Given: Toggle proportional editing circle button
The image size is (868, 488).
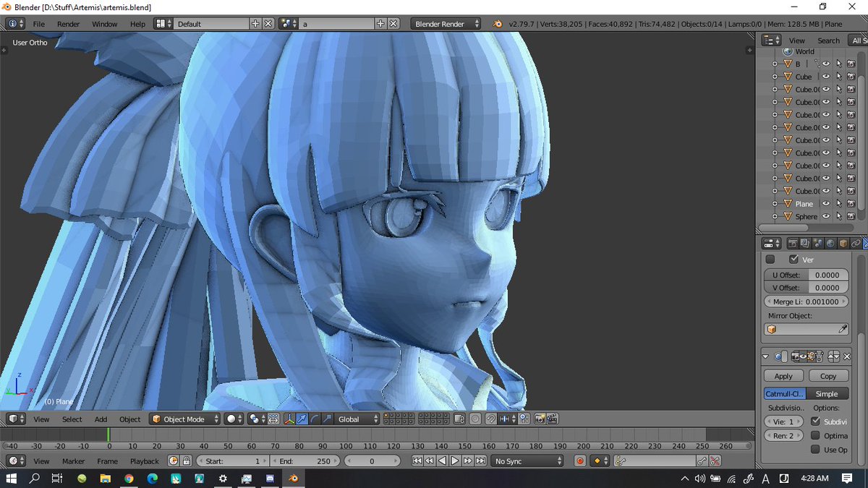Looking at the screenshot, I should coord(475,419).
